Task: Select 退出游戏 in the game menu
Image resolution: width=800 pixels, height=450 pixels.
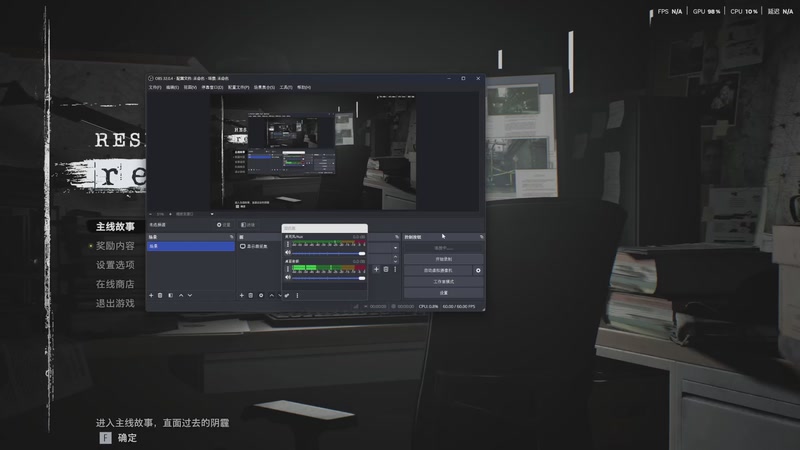Action: 115,304
